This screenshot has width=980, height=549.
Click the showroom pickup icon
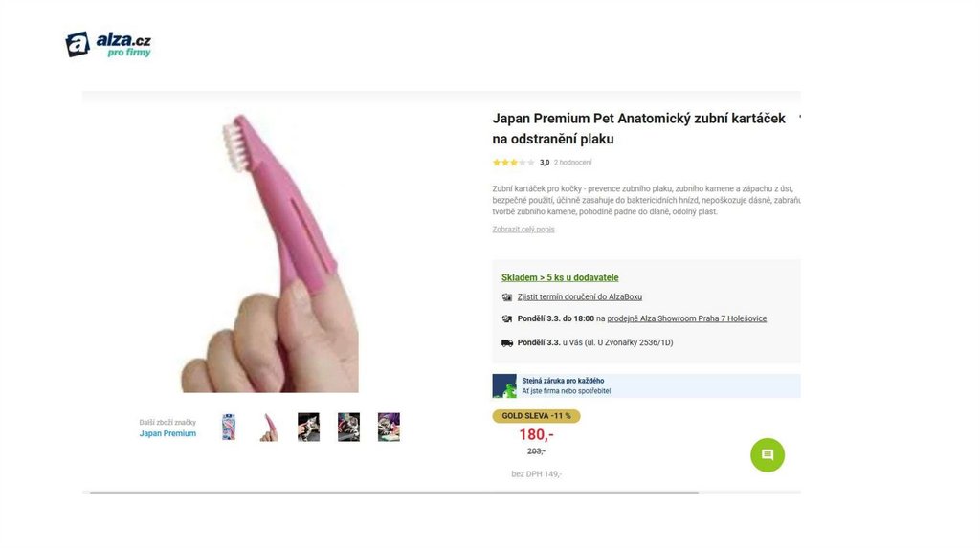(507, 319)
